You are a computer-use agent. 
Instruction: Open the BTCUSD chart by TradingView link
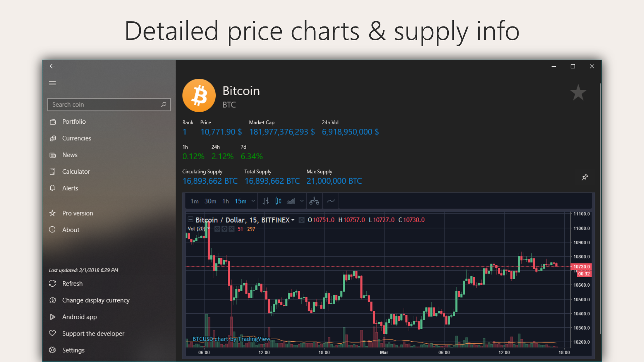pyautogui.click(x=231, y=339)
